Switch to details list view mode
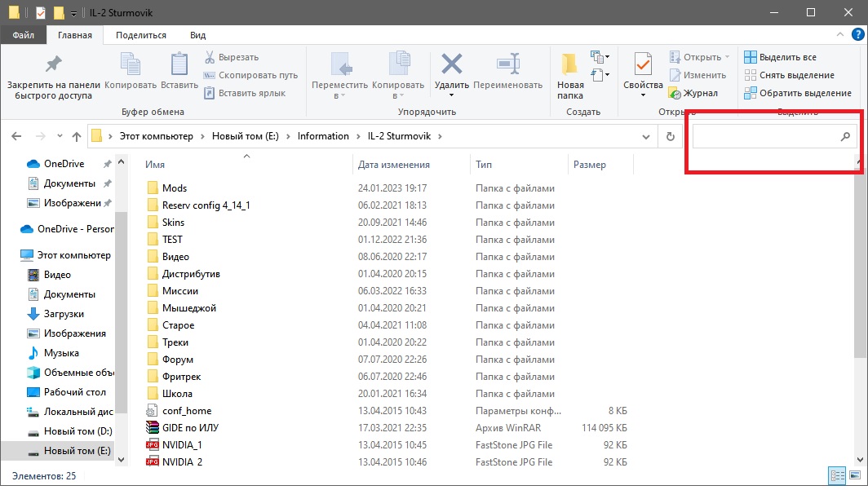Screen dimensions: 868x490 [x=836, y=475]
